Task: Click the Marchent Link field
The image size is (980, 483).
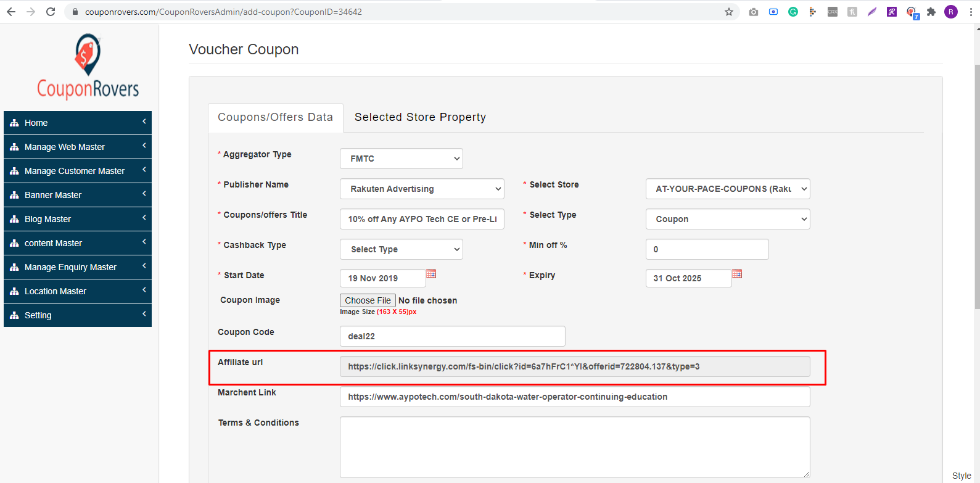Action: pyautogui.click(x=575, y=397)
